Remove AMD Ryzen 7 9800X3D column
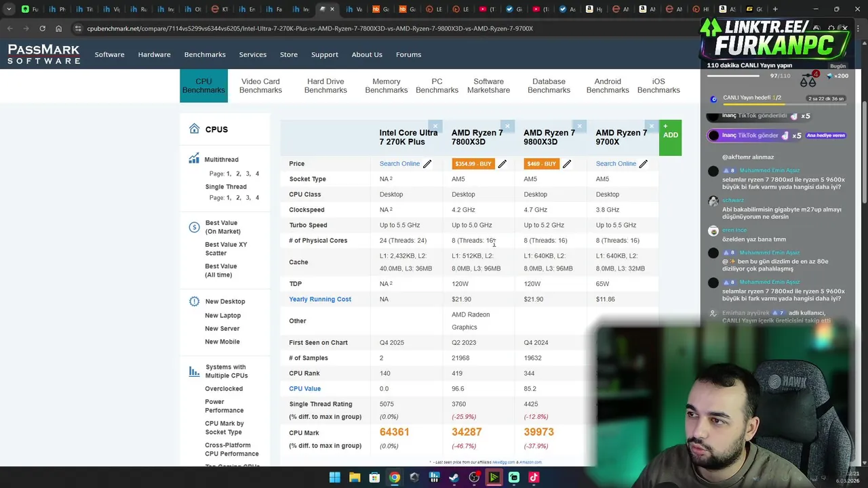 pos(579,126)
